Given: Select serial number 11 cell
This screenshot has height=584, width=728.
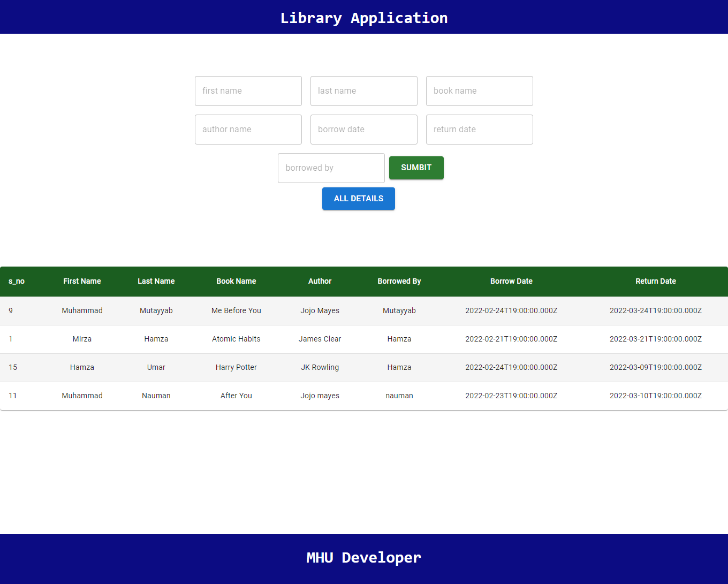Looking at the screenshot, I should [13, 396].
